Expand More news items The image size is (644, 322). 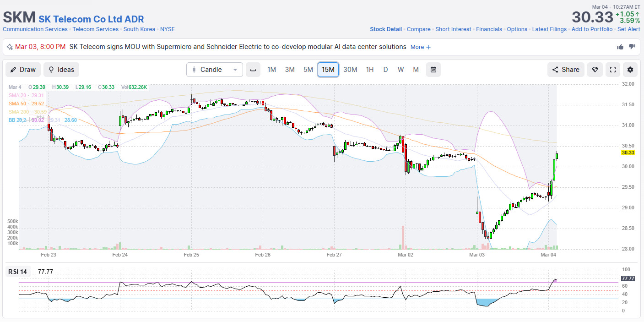[x=421, y=47]
